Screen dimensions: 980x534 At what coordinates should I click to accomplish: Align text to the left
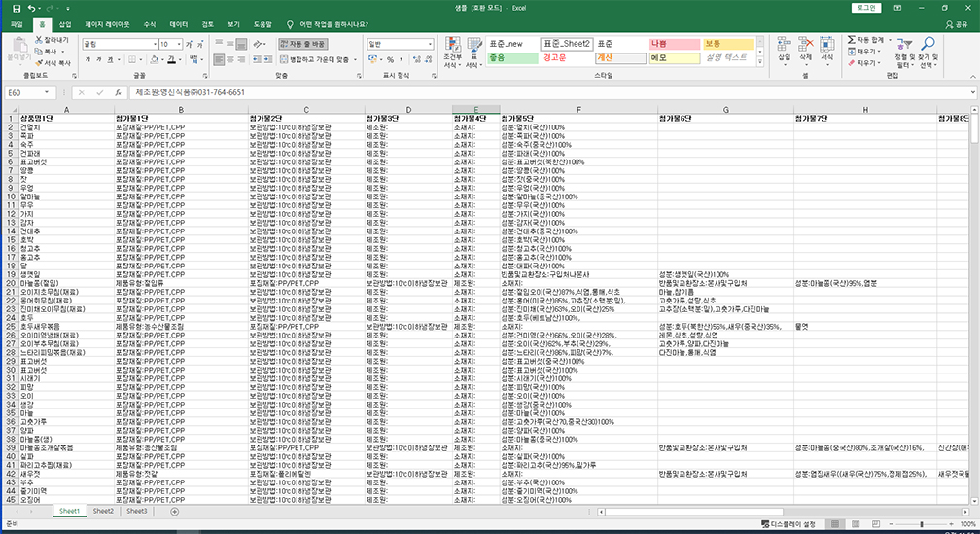pos(219,60)
